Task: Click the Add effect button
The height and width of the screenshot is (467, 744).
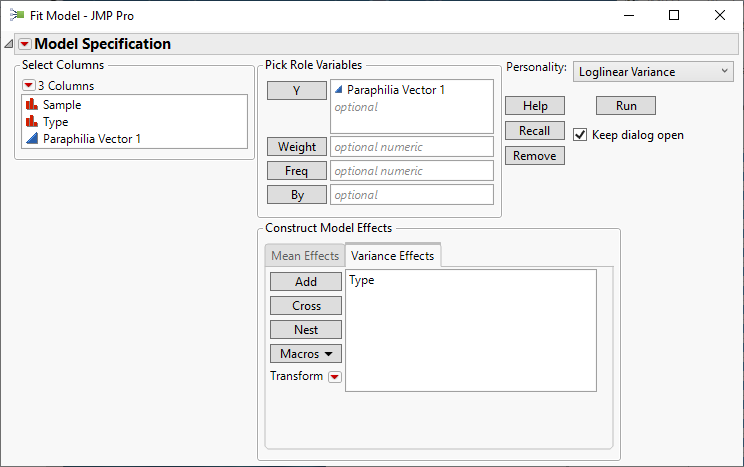Action: pos(306,281)
